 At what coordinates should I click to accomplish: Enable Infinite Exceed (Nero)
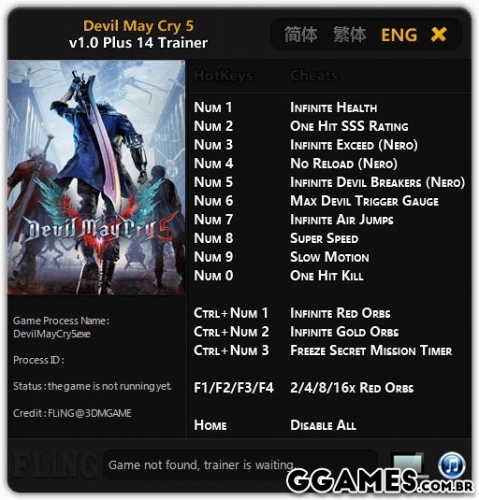click(x=354, y=145)
